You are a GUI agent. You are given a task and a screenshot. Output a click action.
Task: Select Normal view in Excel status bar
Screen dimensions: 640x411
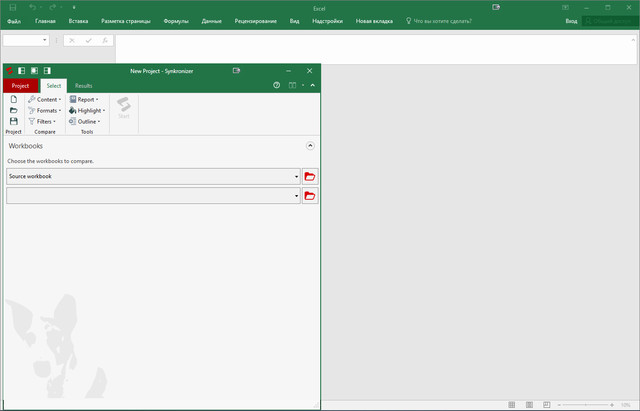point(512,404)
